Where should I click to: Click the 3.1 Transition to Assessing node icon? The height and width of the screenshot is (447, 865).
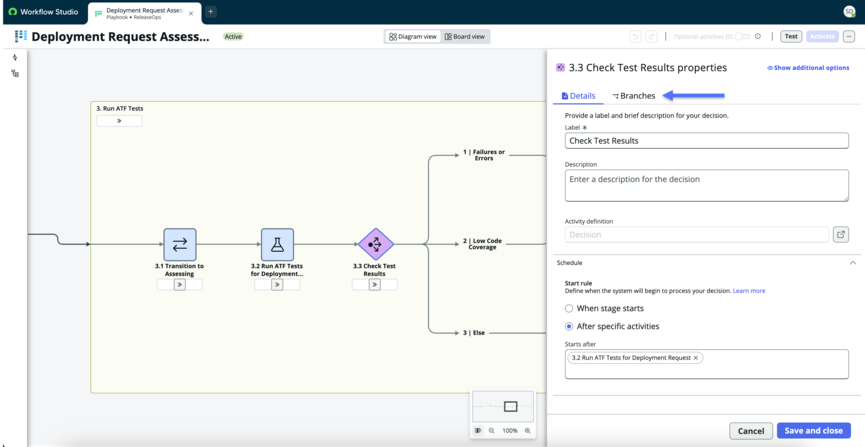(x=180, y=244)
